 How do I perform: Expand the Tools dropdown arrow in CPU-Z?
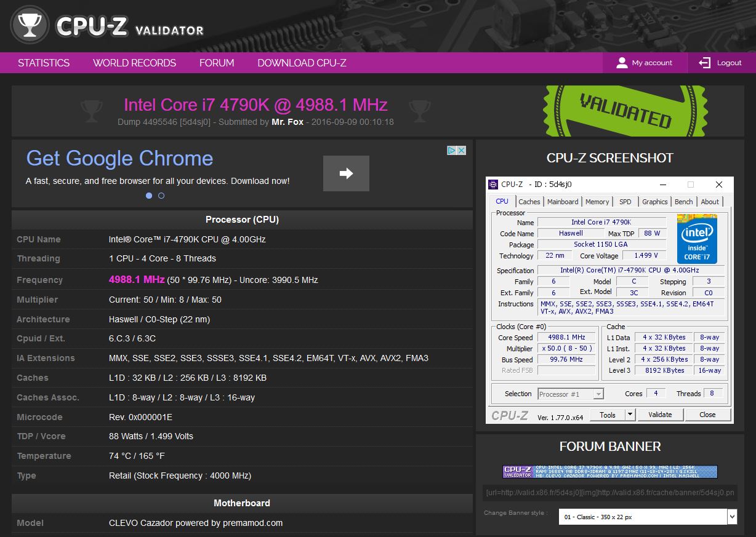pyautogui.click(x=630, y=415)
